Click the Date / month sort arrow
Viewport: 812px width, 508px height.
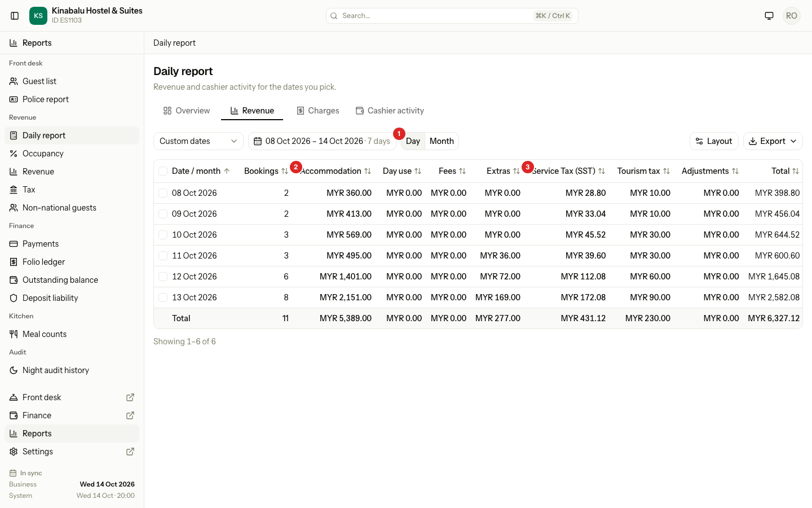coord(227,171)
